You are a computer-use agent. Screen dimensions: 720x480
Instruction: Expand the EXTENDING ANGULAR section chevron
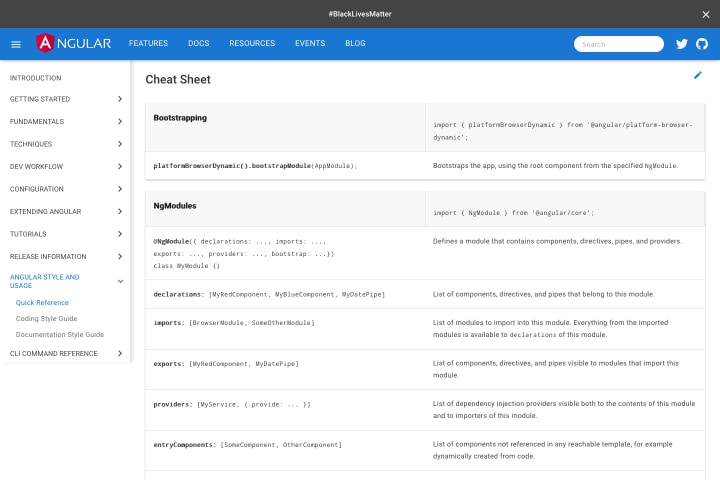click(x=120, y=212)
